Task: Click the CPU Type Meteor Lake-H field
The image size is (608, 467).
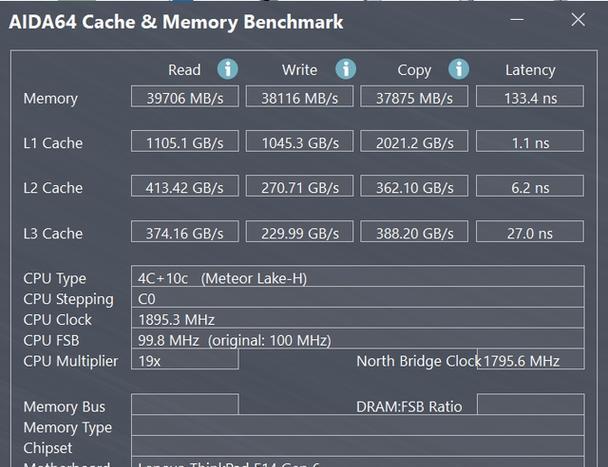Action: point(358,277)
